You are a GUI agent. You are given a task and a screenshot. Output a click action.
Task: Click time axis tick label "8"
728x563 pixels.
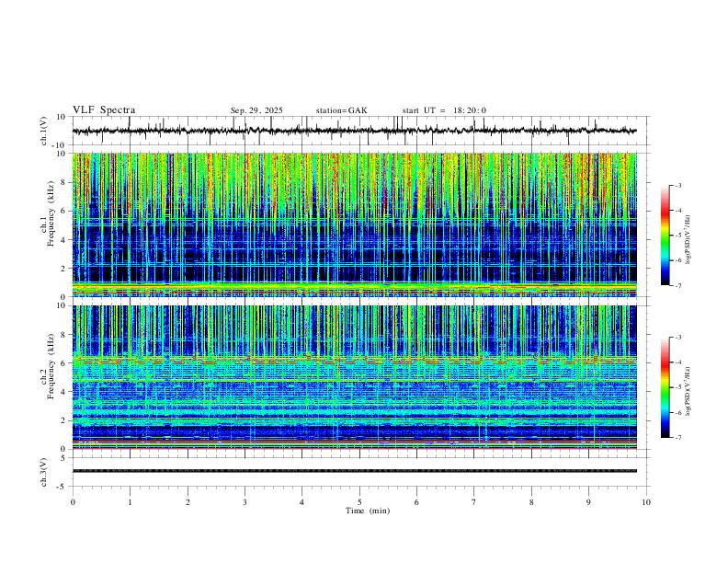tap(531, 502)
